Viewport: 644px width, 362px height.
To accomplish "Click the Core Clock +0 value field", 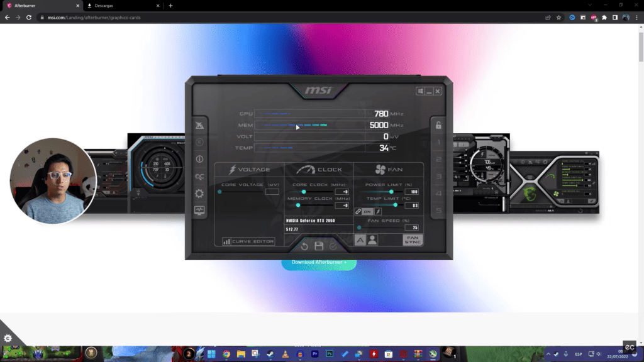I will tap(341, 192).
